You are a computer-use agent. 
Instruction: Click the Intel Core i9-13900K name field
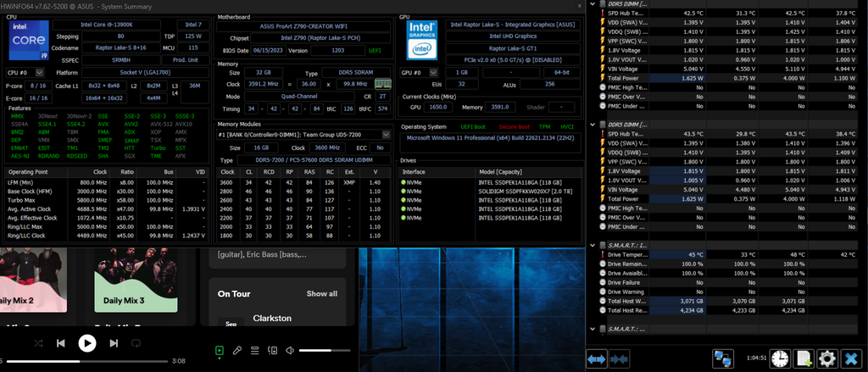(106, 25)
